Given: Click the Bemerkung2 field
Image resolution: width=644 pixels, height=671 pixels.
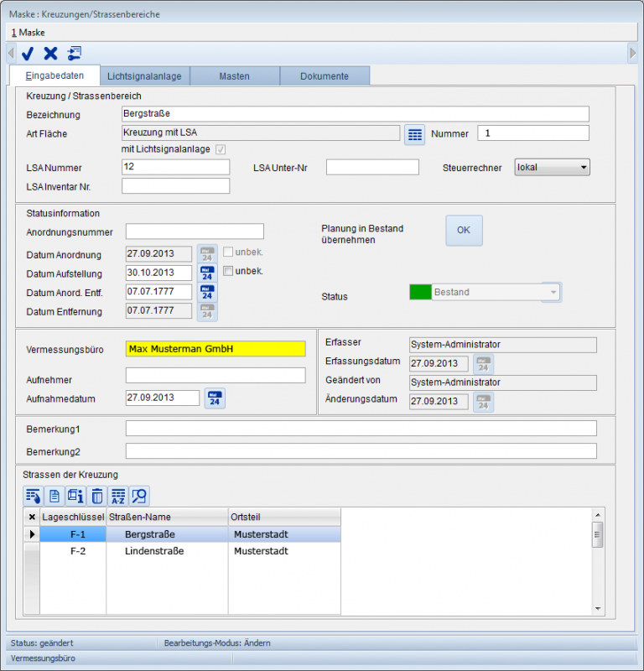Looking at the screenshot, I should 361,451.
